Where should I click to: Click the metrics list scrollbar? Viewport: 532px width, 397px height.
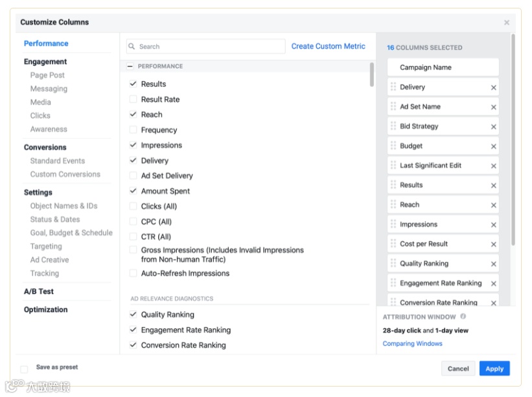[x=371, y=74]
